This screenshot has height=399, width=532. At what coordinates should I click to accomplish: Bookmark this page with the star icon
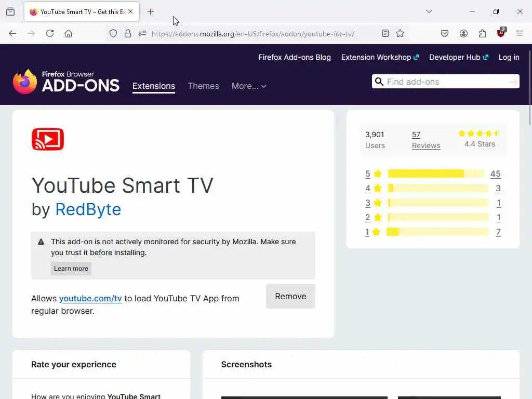tap(400, 33)
